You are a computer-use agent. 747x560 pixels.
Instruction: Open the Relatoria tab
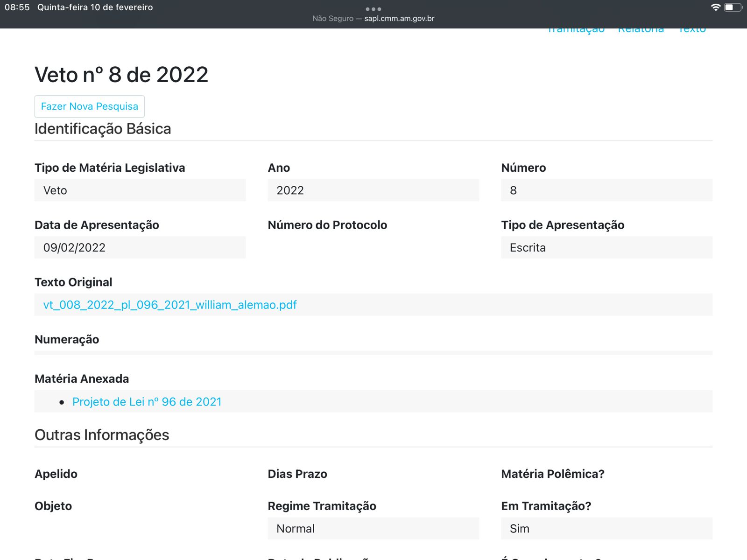coord(641,30)
